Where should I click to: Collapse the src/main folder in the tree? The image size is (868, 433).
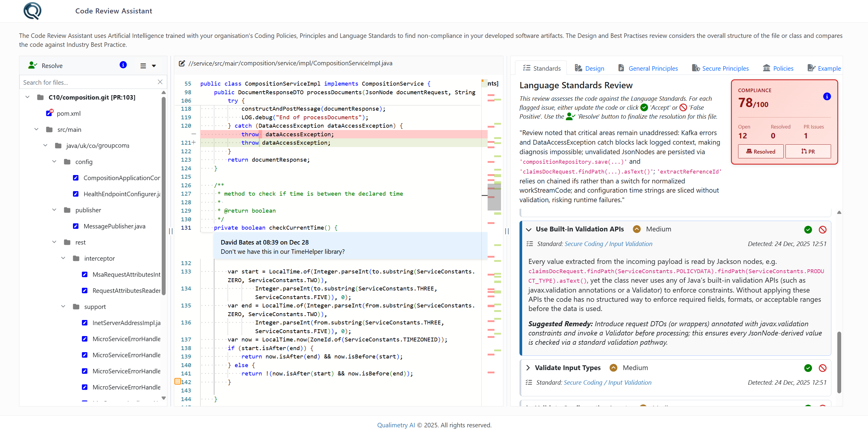(36, 129)
